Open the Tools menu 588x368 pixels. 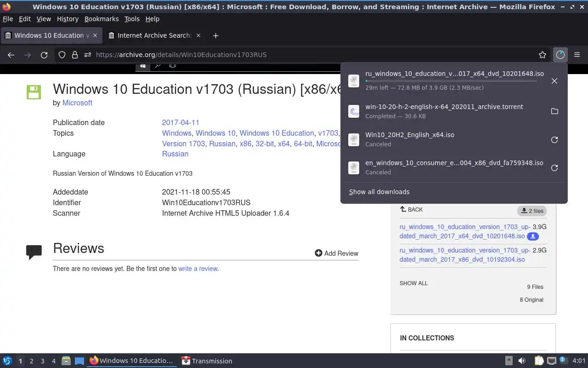[x=132, y=19]
